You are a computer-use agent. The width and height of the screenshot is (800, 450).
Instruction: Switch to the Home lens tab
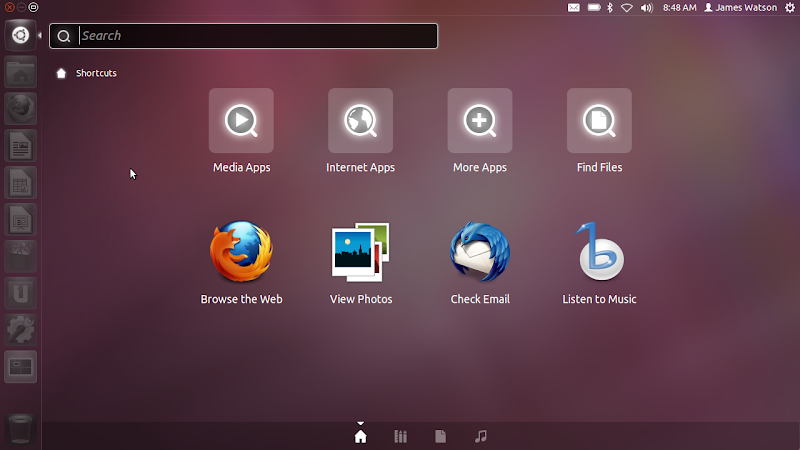361,437
